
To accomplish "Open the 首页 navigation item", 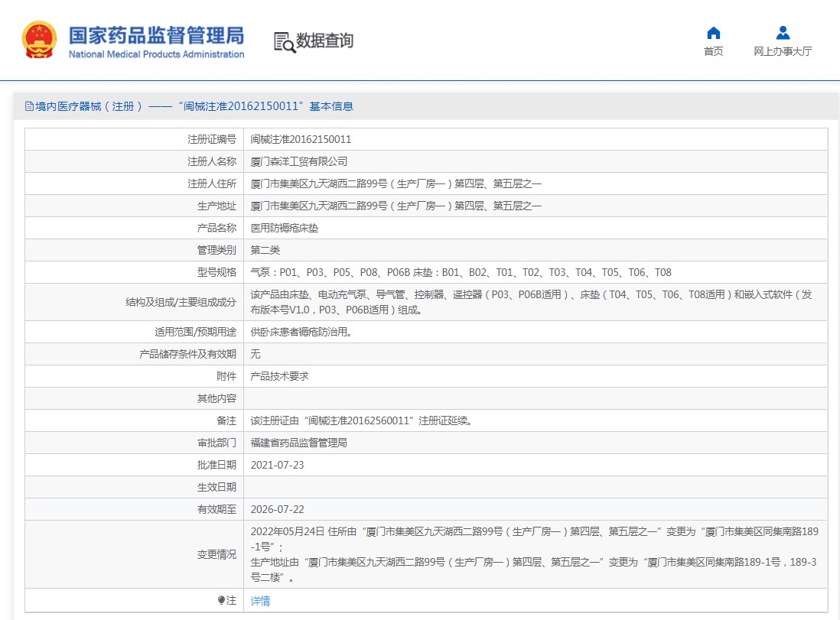I will 713,51.
